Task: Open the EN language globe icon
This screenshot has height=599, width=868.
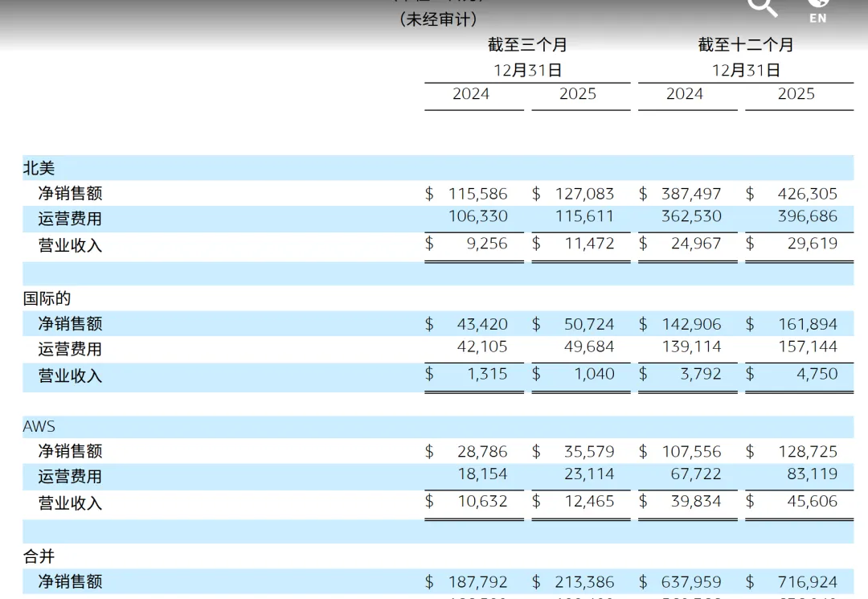Action: 818,8
